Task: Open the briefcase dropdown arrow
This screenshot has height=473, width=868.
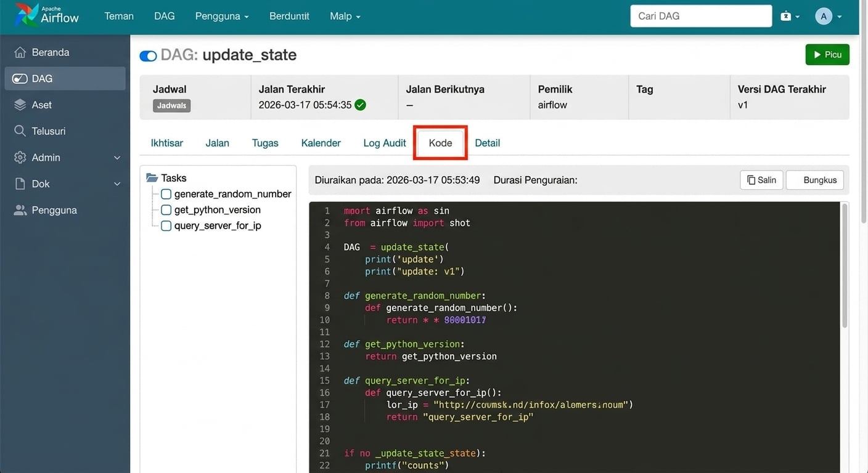Action: (798, 17)
